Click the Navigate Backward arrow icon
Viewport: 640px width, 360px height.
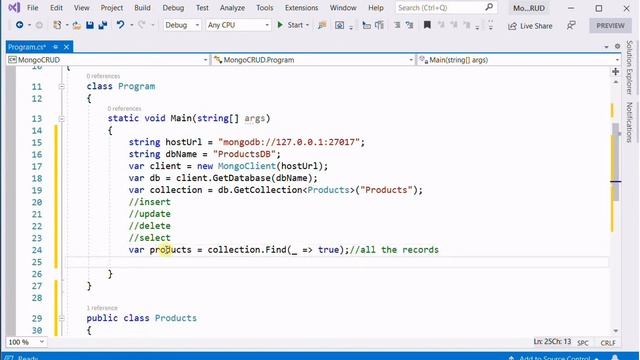click(19, 25)
